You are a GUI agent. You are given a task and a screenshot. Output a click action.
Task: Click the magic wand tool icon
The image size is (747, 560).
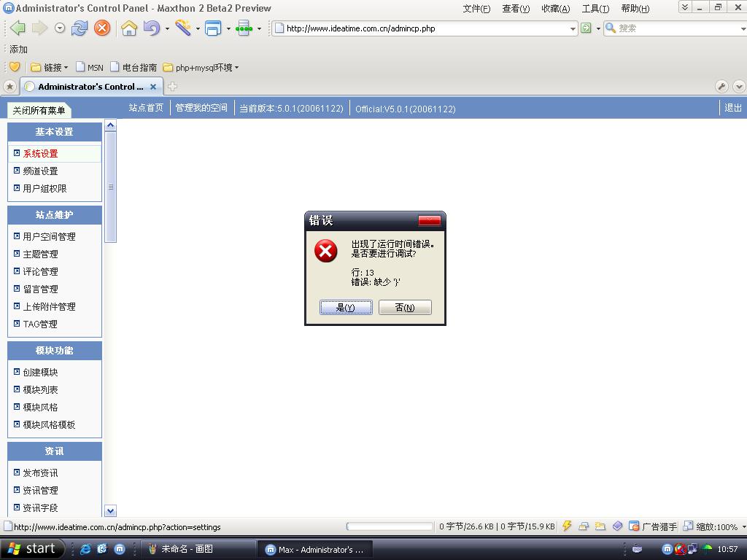coord(183,28)
